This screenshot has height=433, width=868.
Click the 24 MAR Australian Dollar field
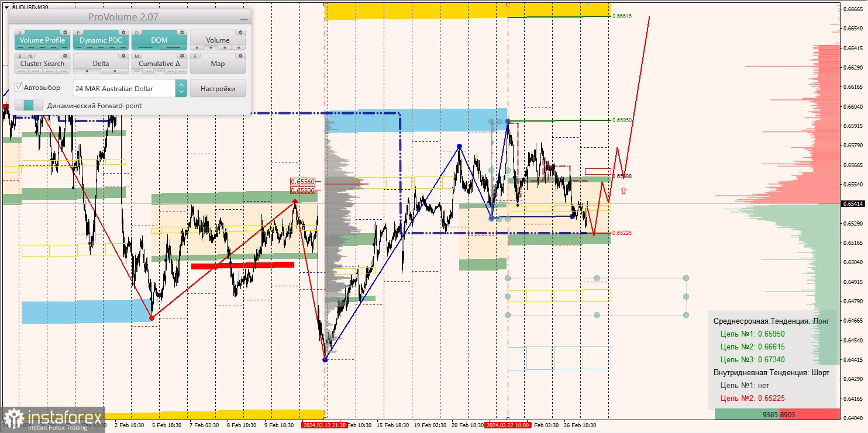124,88
